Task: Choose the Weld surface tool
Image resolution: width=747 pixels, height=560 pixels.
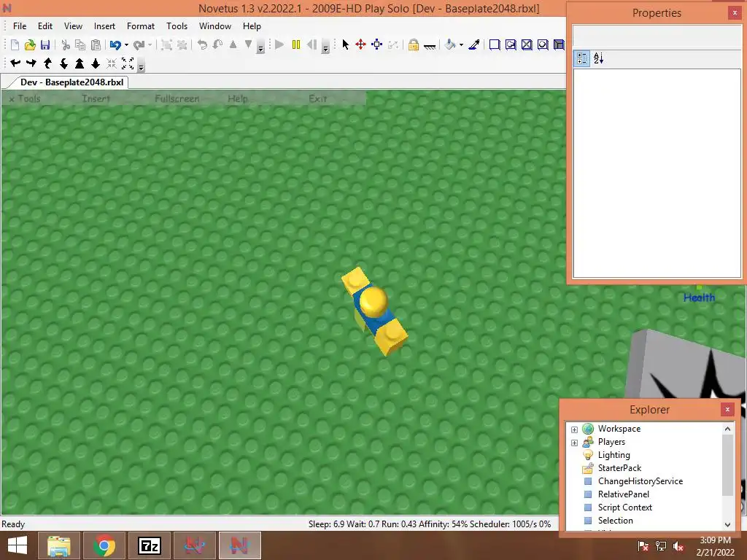Action: click(x=527, y=44)
